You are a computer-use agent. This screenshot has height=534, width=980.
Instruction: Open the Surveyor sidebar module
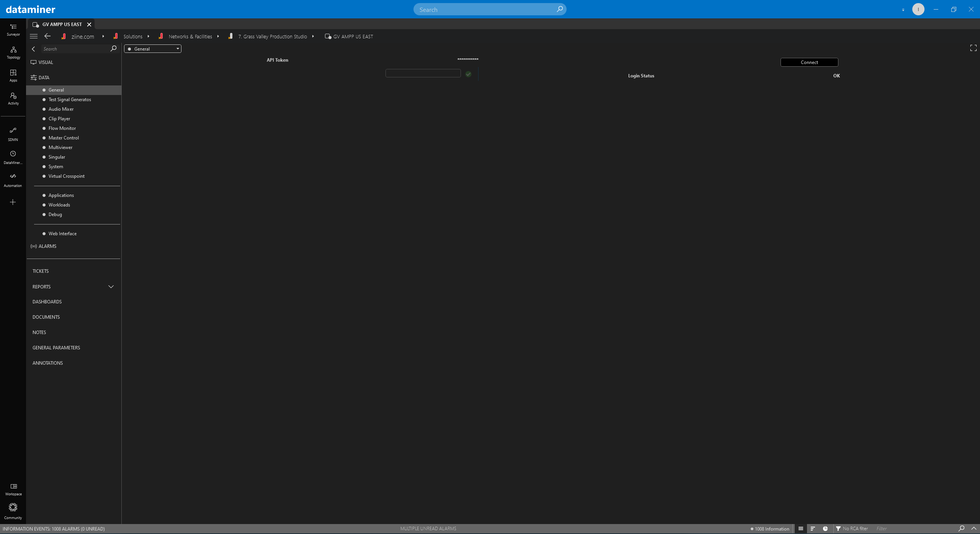click(13, 29)
